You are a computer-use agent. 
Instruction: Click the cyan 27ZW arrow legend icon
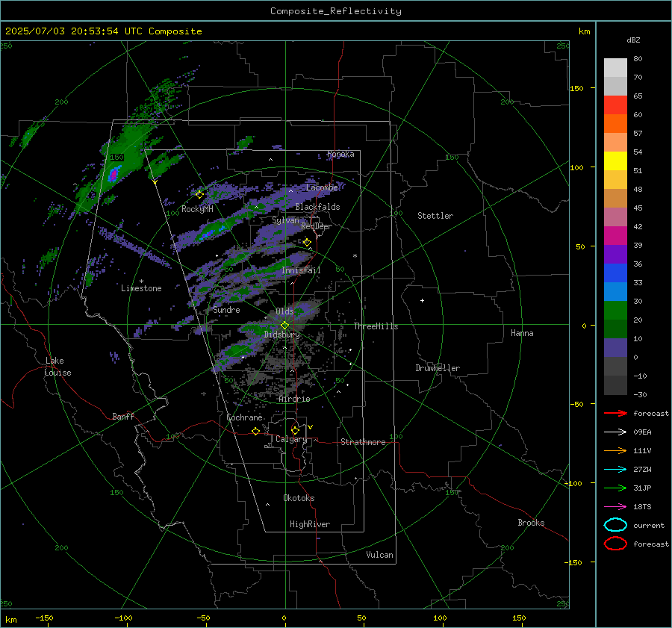(615, 470)
